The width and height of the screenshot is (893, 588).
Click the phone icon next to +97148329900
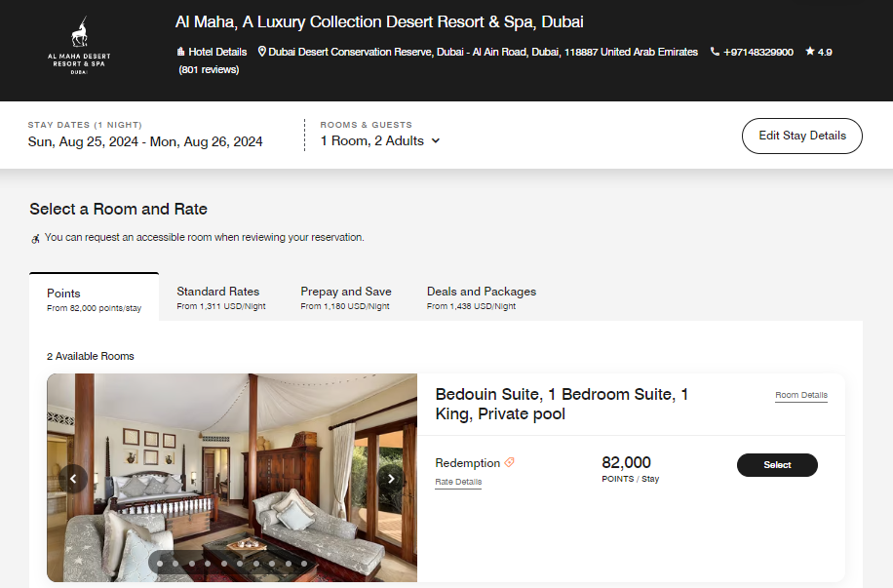point(716,52)
